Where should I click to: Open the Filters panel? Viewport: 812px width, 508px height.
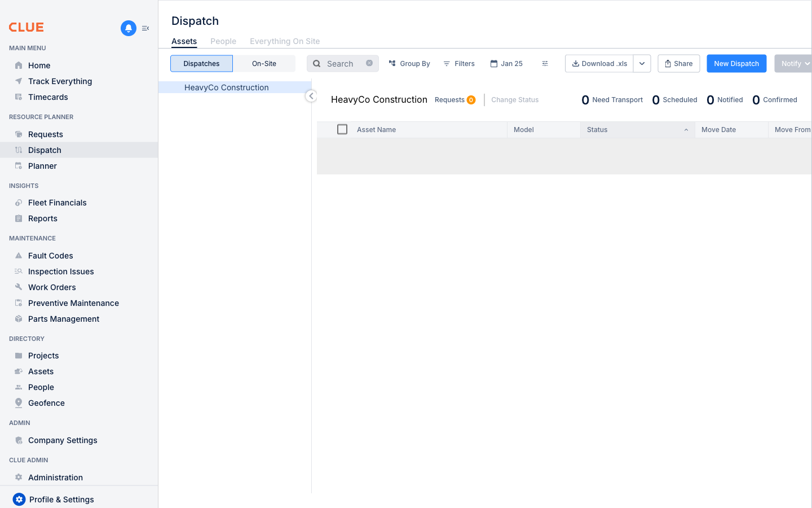click(x=459, y=64)
